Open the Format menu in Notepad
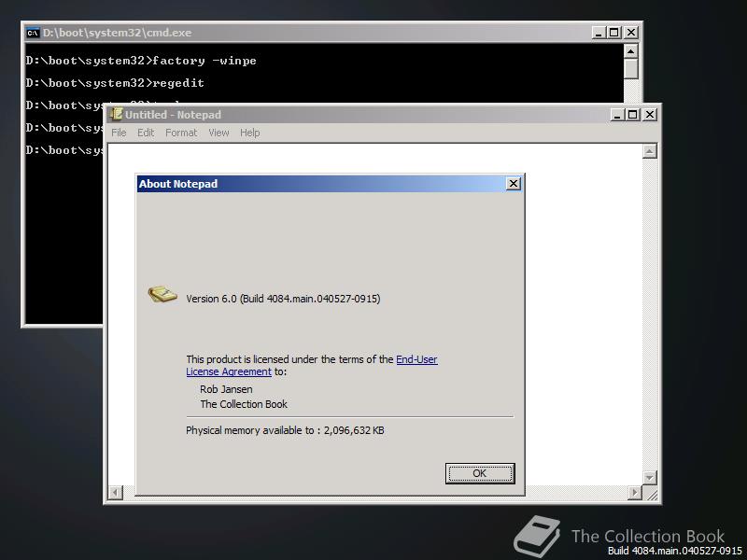The height and width of the screenshot is (560, 747). point(181,133)
